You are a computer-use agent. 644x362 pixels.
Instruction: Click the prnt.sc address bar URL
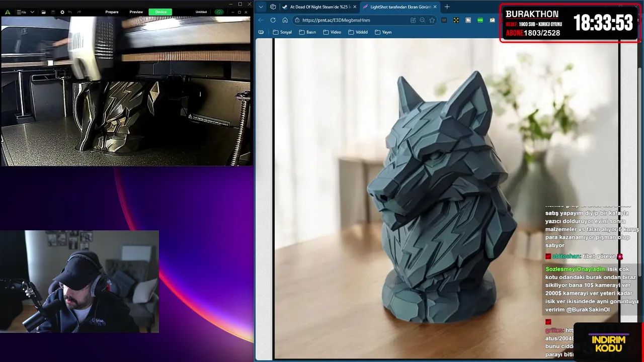pyautogui.click(x=336, y=20)
